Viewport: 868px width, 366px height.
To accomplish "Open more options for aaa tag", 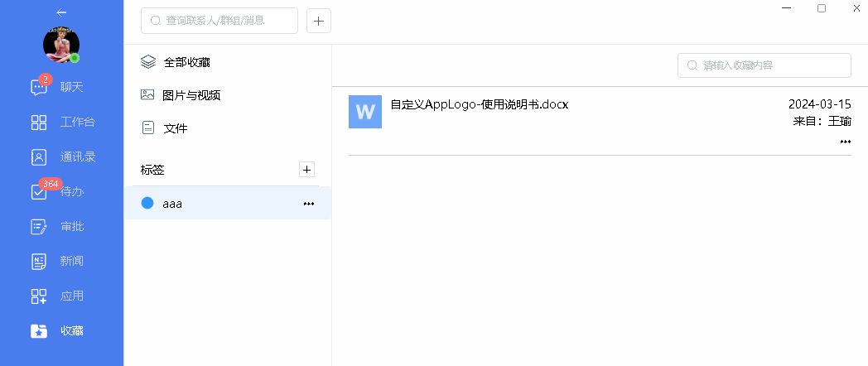I will [309, 203].
